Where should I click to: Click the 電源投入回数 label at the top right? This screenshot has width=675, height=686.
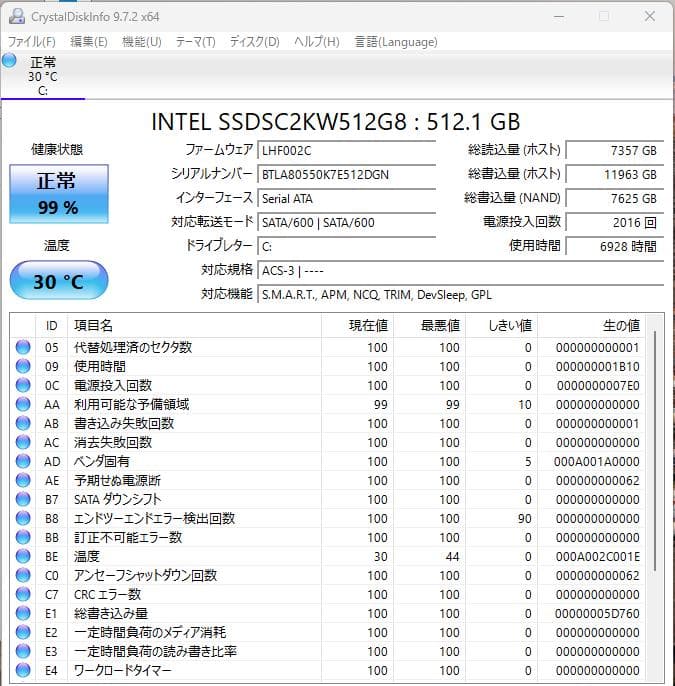click(x=521, y=222)
